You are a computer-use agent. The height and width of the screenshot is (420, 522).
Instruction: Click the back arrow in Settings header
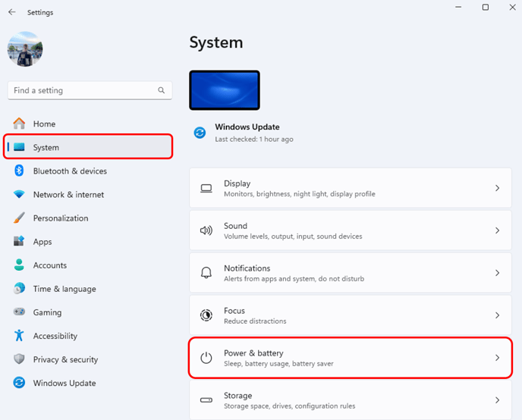pyautogui.click(x=11, y=12)
